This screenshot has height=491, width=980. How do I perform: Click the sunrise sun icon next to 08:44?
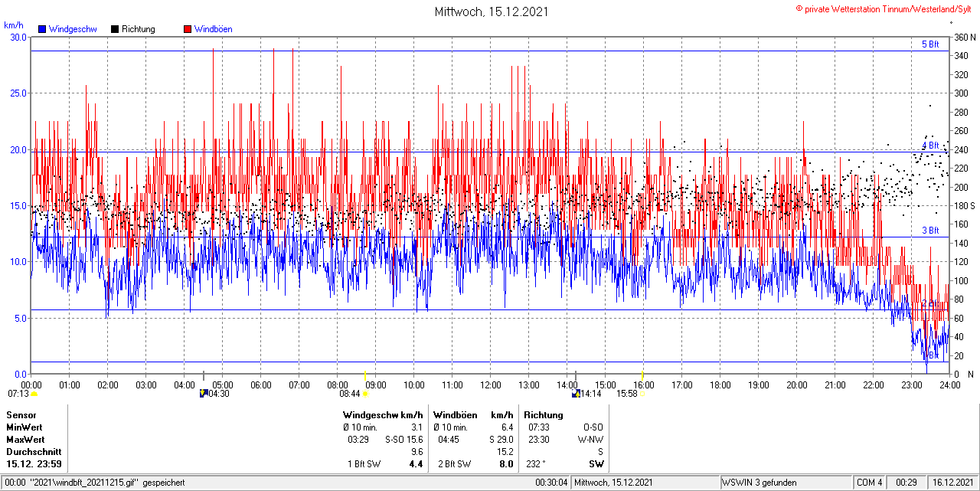[x=364, y=394]
